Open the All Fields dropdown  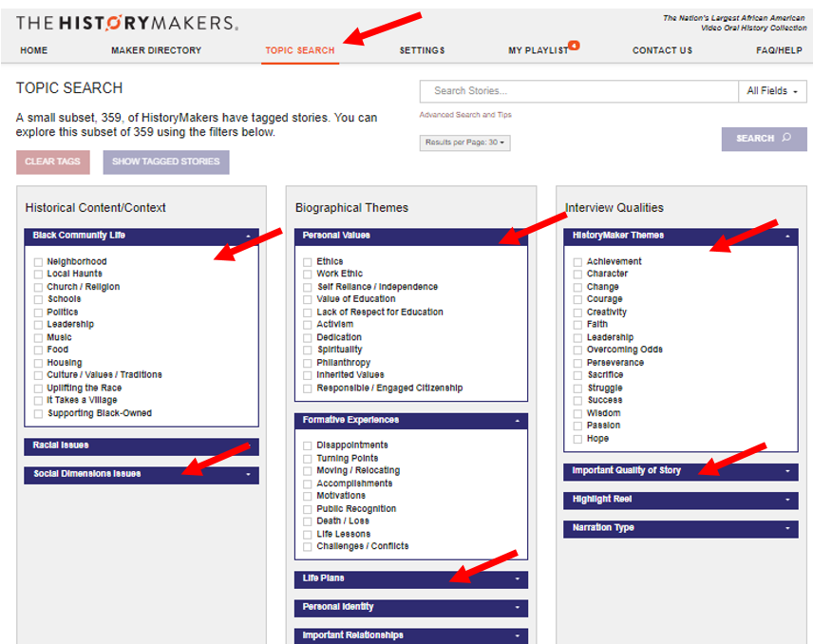click(x=771, y=91)
